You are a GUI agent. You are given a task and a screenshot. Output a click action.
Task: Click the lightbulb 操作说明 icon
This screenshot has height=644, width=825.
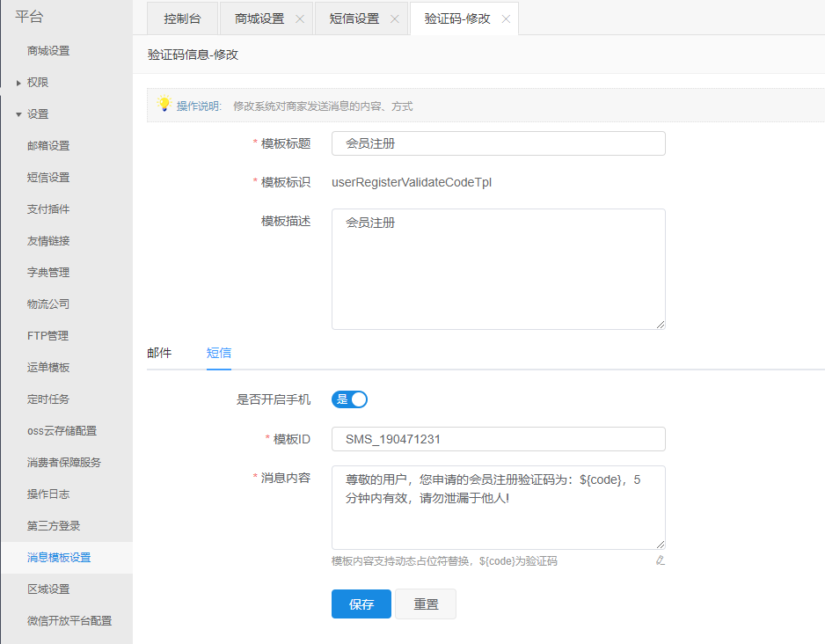163,105
